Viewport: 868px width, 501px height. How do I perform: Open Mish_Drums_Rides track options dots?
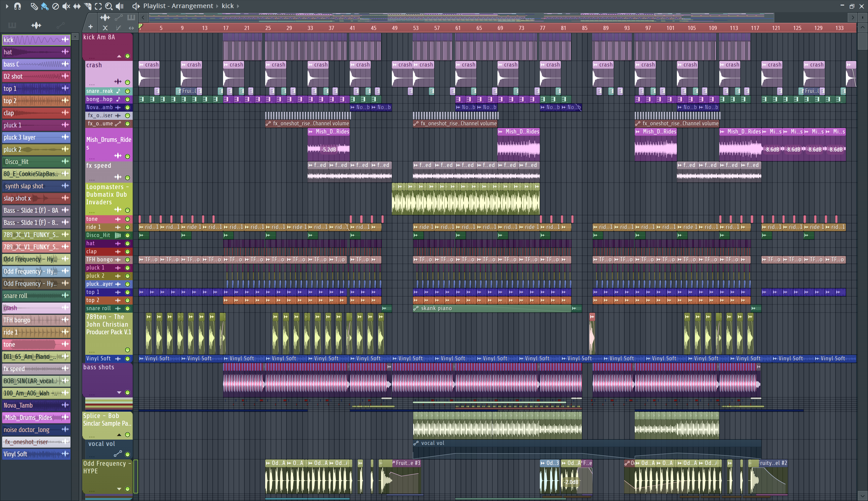point(92,158)
